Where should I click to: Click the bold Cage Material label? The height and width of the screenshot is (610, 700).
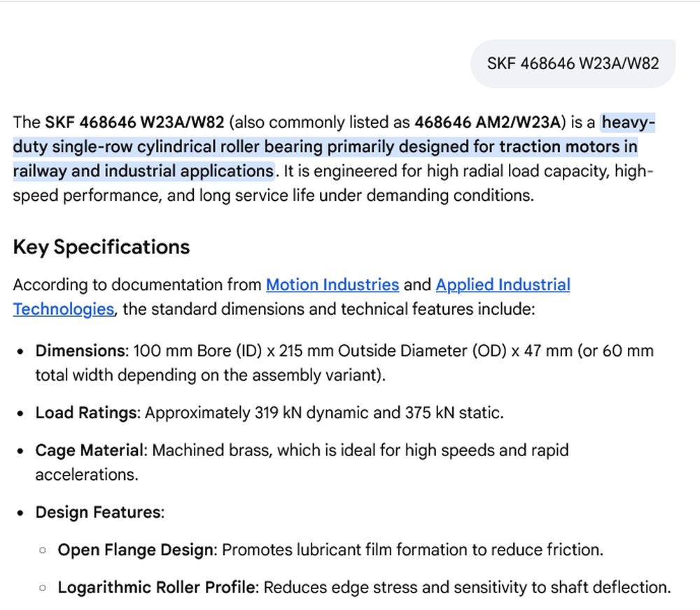90,451
